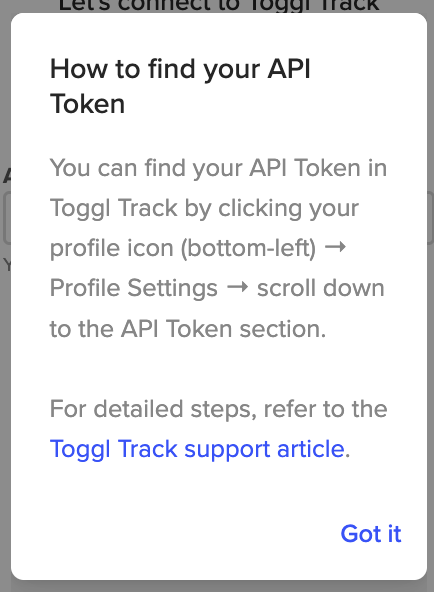434x592 pixels.
Task: Click the 'scroll down' text in the instructions
Action: (x=320, y=288)
